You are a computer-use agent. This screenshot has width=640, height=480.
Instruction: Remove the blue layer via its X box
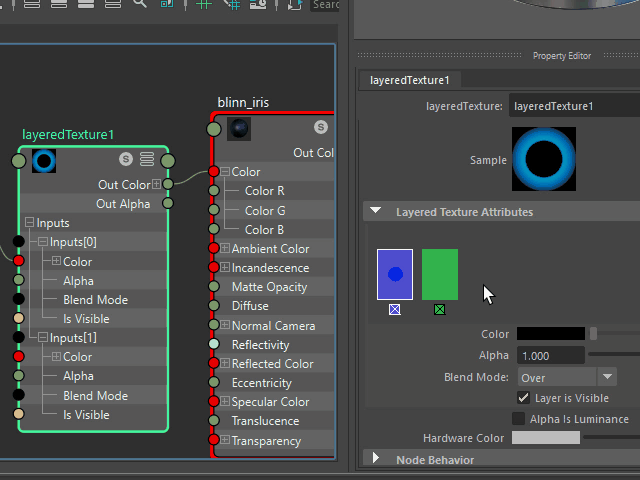(x=394, y=310)
